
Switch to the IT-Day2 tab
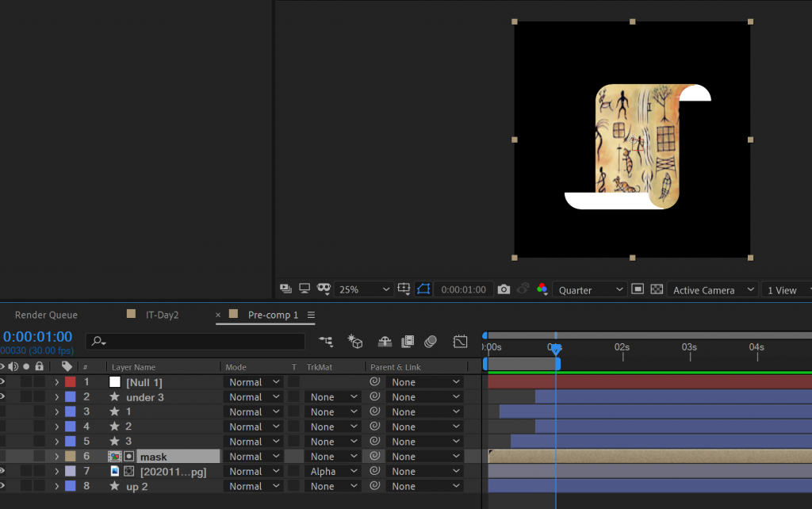point(162,315)
